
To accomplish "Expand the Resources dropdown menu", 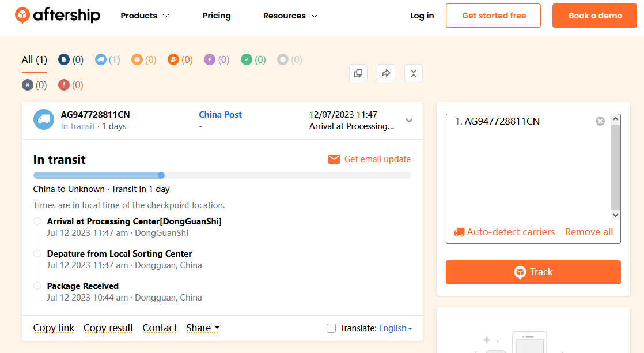I will pos(290,16).
